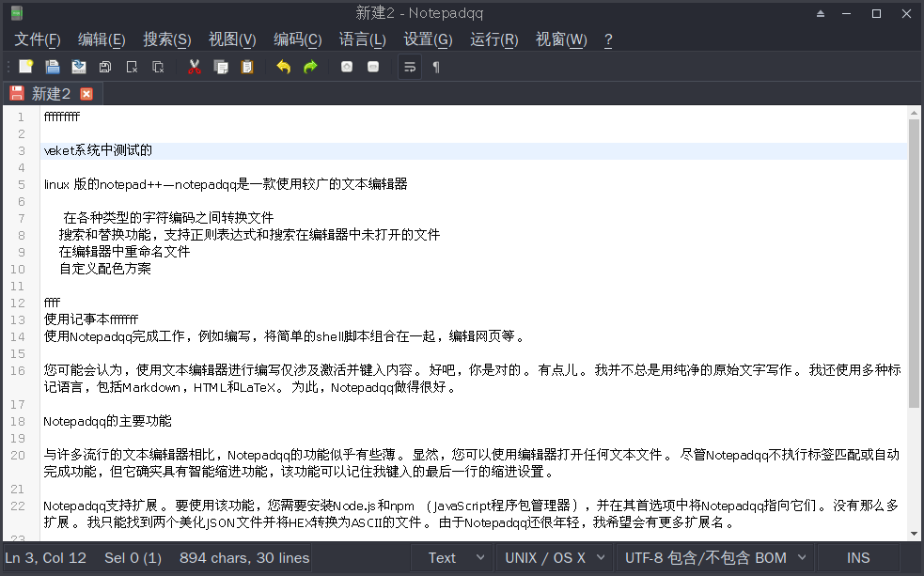Open the UNIX / OS X line-ending dropdown

554,558
